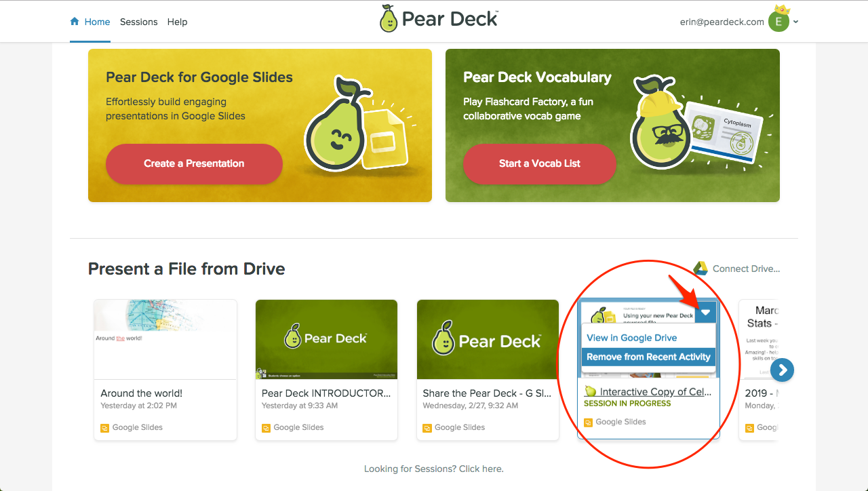Click the small pear icon beside Interactive Copy
This screenshot has height=491, width=868.
(590, 391)
